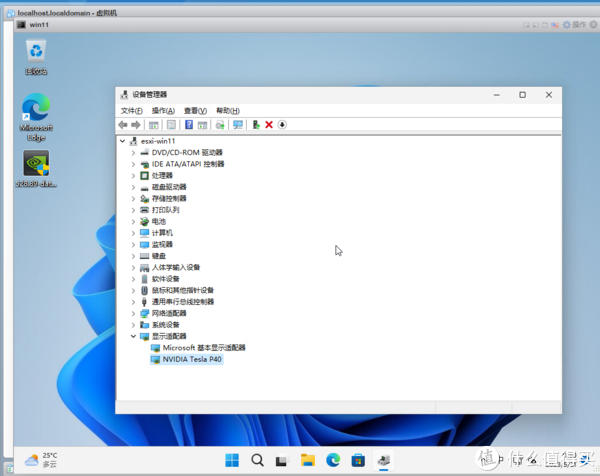Click the Update driver toolbar icon
This screenshot has height=476, width=600.
tap(256, 125)
